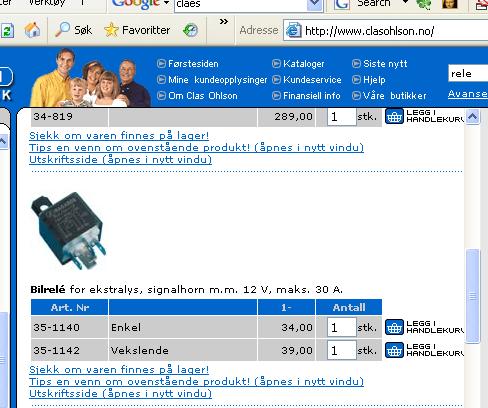The image size is (488, 408).
Task: Click article number 35-1142
Action: coord(56,350)
